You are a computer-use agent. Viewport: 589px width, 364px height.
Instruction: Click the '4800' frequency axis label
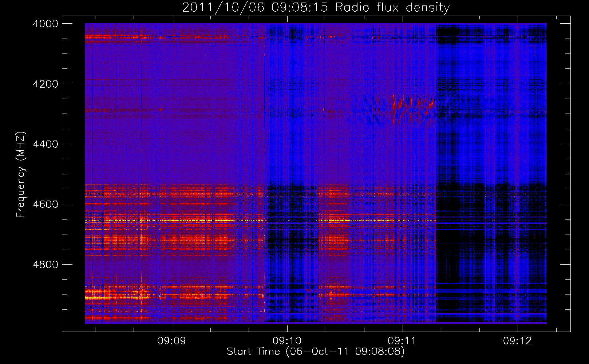46,265
